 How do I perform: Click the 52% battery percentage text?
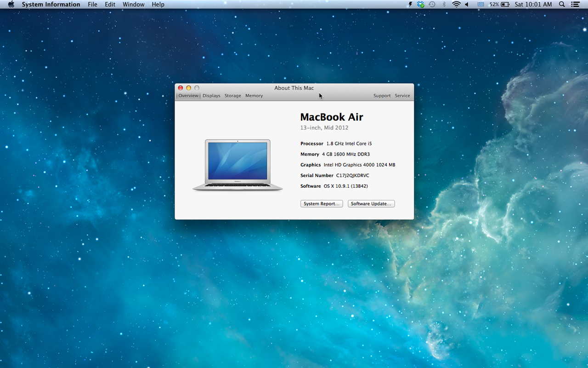click(x=494, y=4)
